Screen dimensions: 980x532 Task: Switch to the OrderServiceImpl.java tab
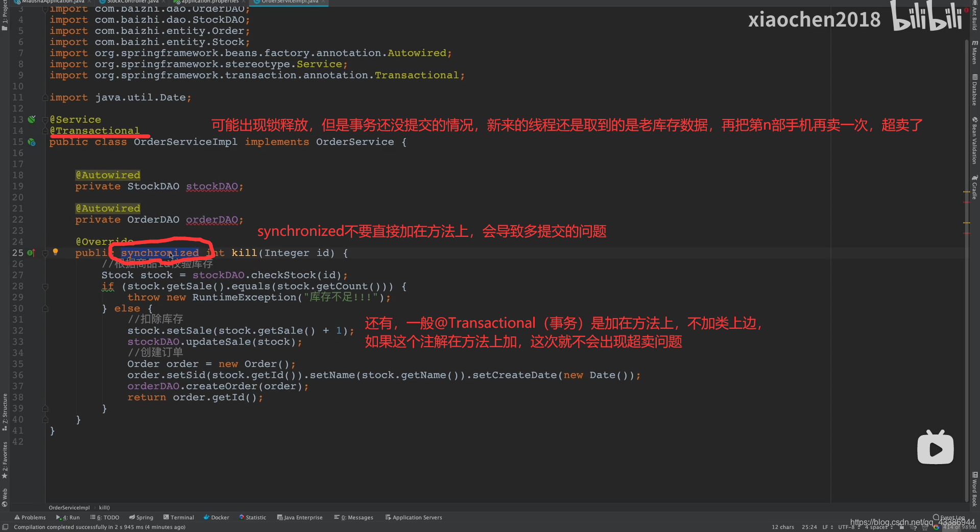click(x=290, y=2)
